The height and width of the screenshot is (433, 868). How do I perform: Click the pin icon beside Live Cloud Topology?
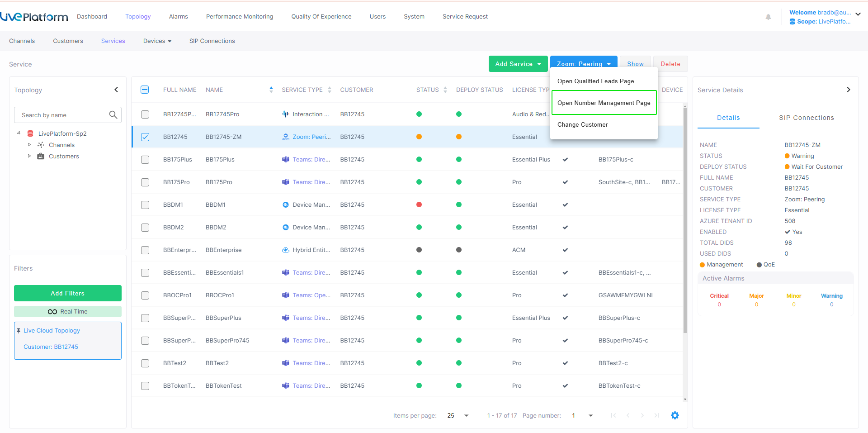click(19, 331)
